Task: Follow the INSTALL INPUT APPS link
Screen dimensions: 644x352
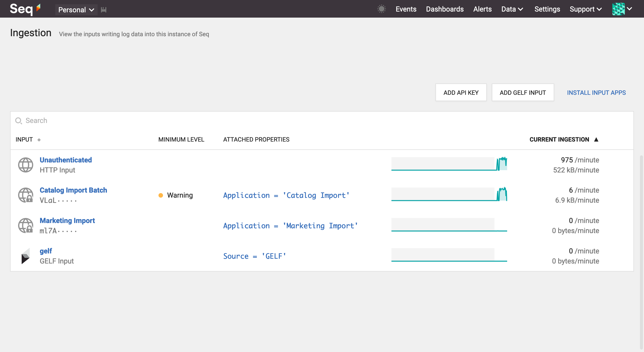Action: click(596, 93)
